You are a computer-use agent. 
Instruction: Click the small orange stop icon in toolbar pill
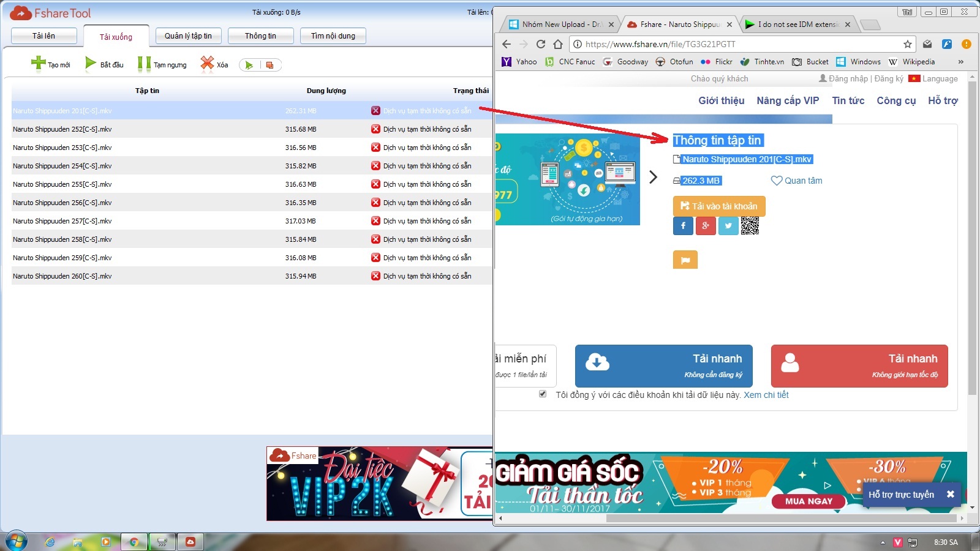269,65
